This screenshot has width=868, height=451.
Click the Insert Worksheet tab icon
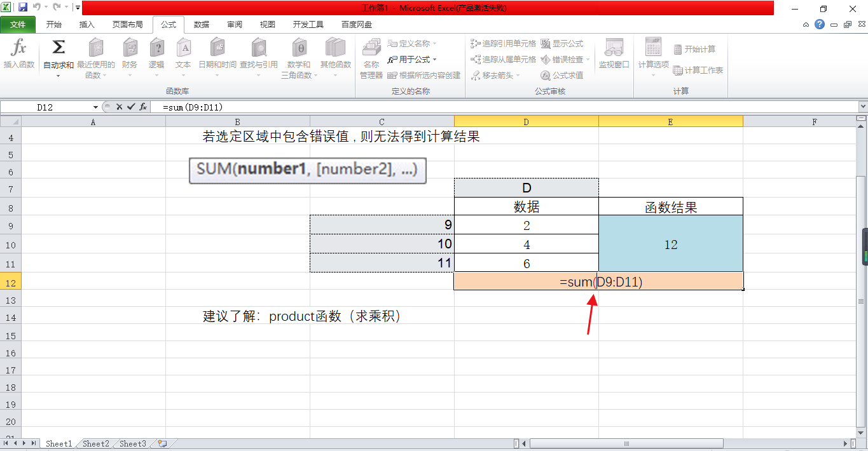coord(163,443)
